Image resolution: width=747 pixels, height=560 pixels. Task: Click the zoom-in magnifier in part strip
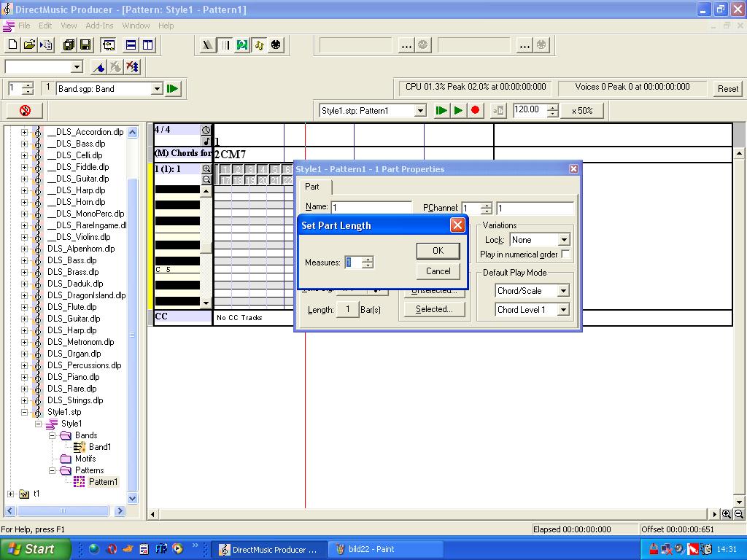tap(206, 168)
